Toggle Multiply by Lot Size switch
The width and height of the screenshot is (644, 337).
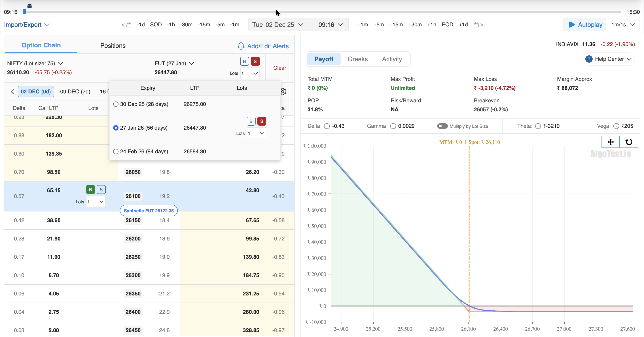(x=442, y=126)
